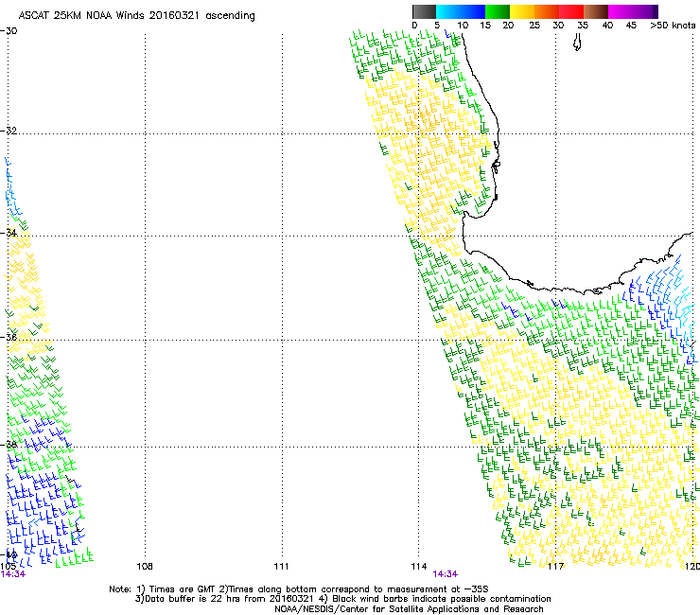Click the purple '14:34' time below longitude 105
Screen dimensions: 700x615
click(x=13, y=574)
